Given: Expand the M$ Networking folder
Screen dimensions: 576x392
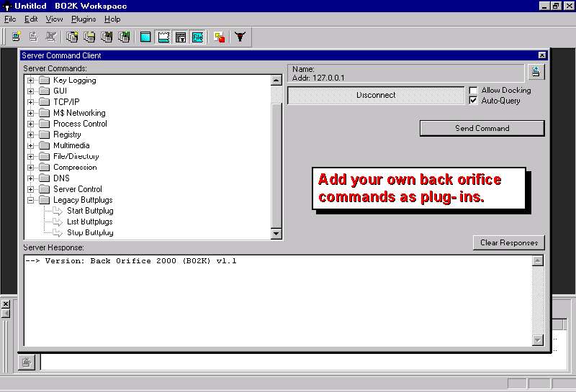Looking at the screenshot, I should click(31, 113).
